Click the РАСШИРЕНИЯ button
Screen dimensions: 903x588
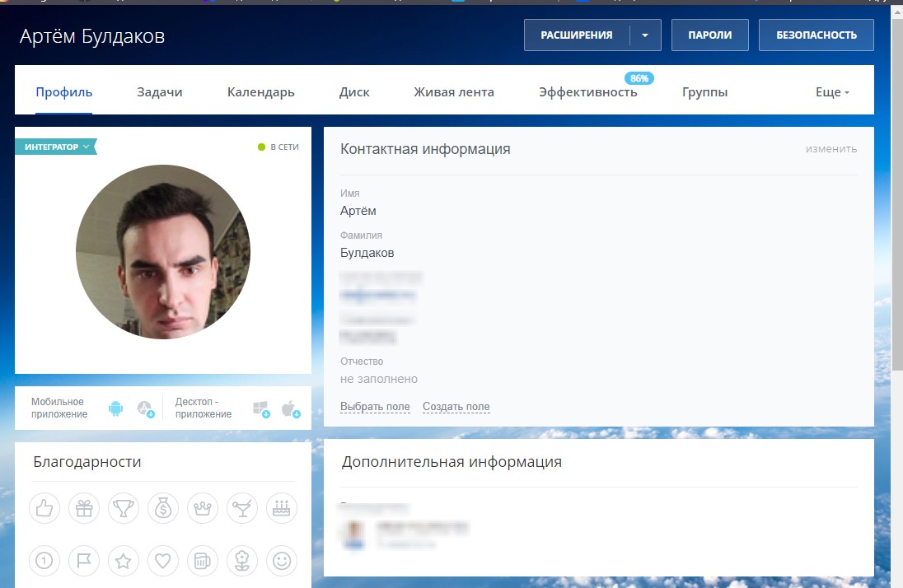(x=577, y=35)
